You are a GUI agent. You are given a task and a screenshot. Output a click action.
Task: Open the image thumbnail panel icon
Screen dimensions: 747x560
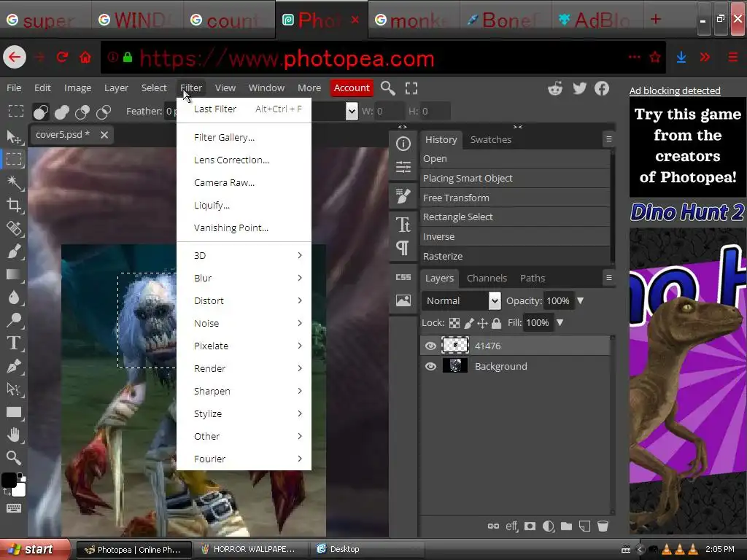coord(403,300)
